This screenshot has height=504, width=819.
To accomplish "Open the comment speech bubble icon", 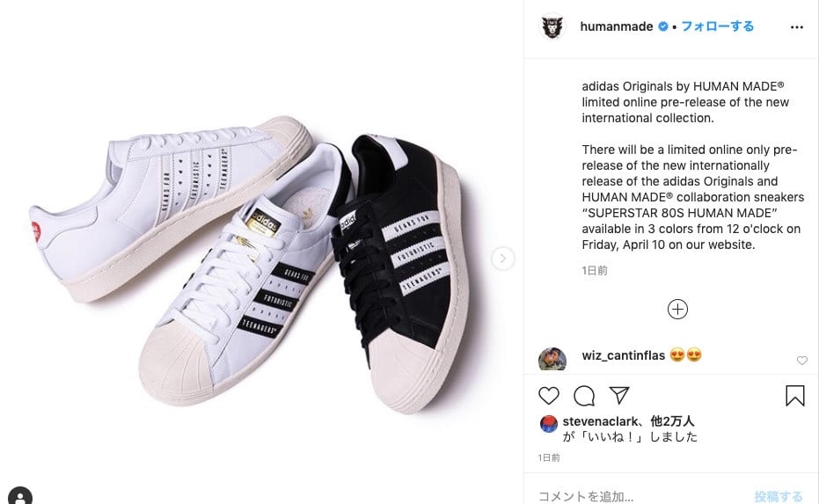I will (x=584, y=395).
